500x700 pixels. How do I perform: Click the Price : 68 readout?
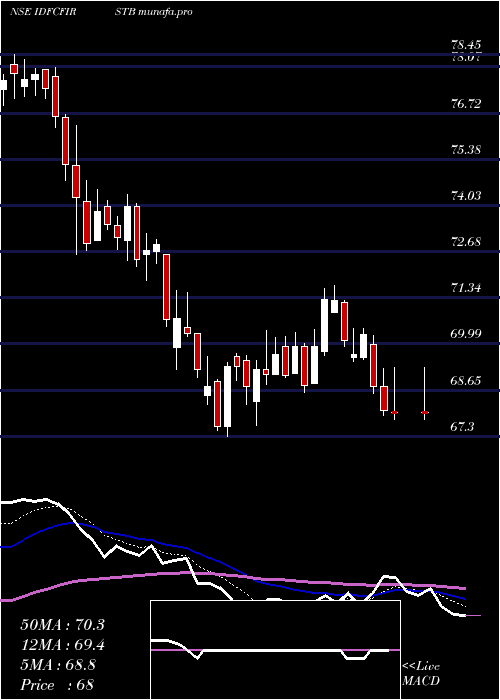click(x=57, y=685)
